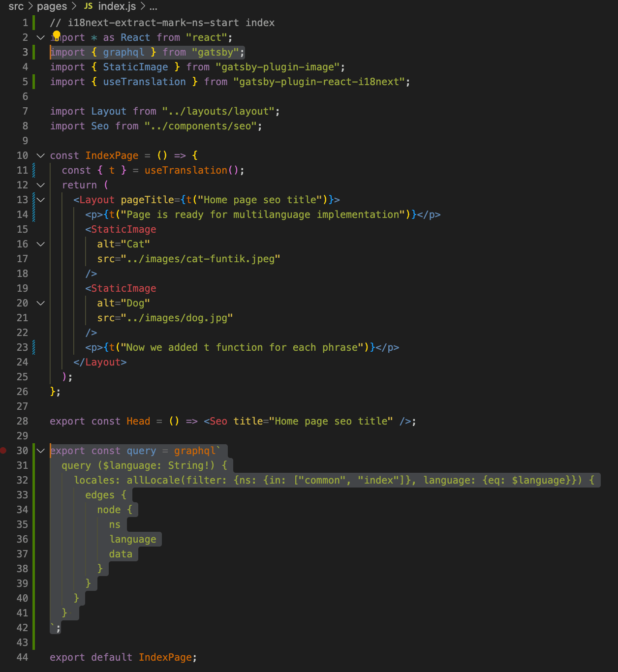618x672 pixels.
Task: Click the closing Layout tag on line 24
Action: [x=100, y=362]
